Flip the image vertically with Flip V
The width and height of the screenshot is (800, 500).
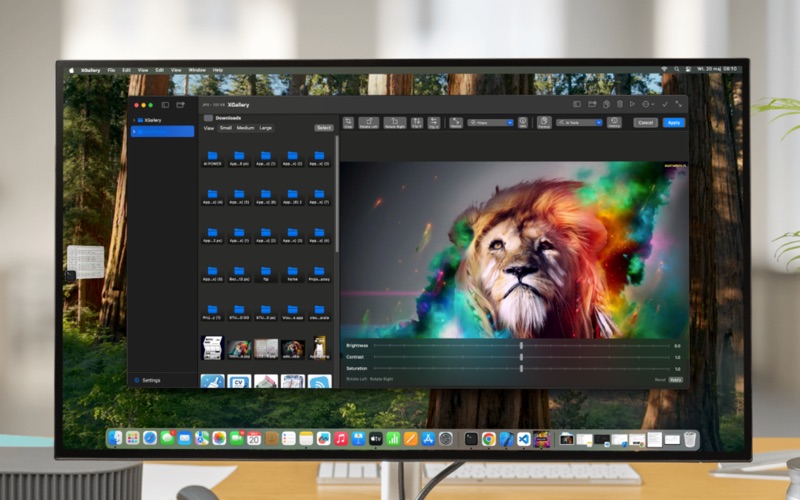(417, 122)
